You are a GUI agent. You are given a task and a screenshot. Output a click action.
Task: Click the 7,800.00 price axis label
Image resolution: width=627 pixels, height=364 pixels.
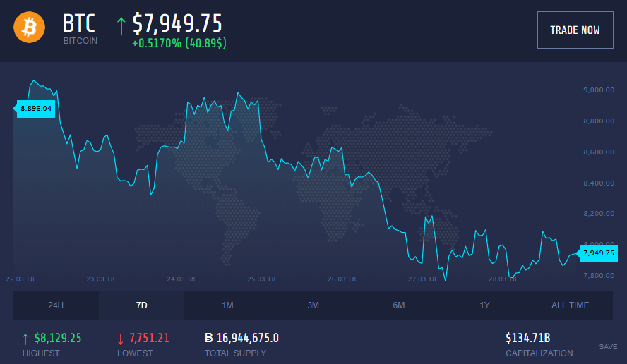click(599, 275)
